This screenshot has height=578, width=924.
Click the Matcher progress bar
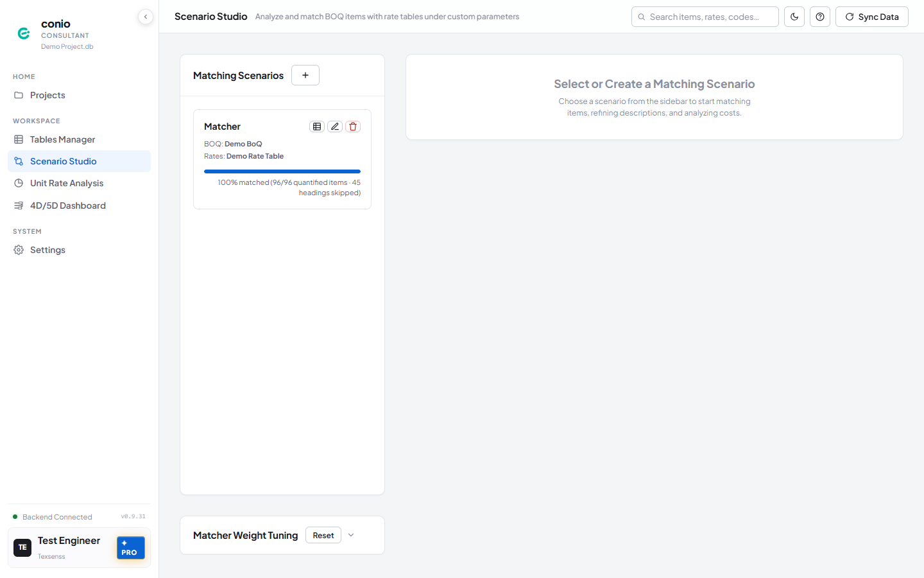(282, 171)
